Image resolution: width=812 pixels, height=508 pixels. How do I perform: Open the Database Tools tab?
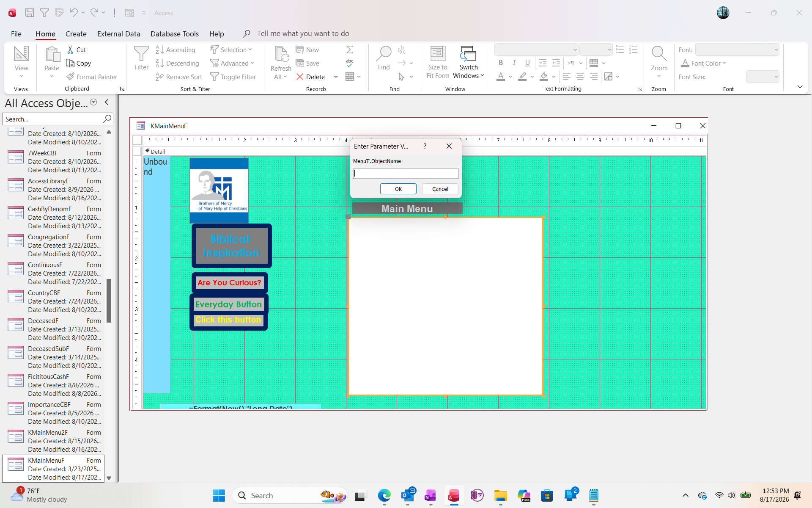(x=175, y=34)
